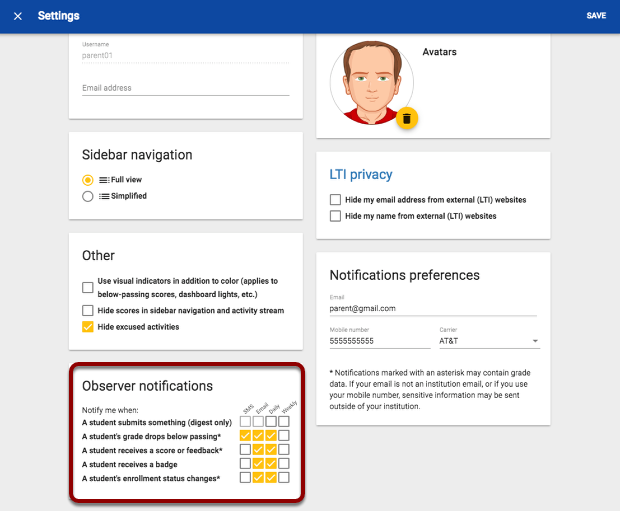Screen dimensions: 620x511
Task: Select the Simplified sidebar option
Action: tap(88, 196)
